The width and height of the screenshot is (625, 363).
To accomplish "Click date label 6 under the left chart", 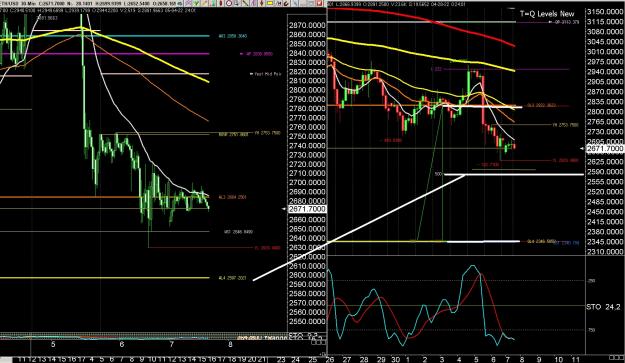I will pos(122,344).
